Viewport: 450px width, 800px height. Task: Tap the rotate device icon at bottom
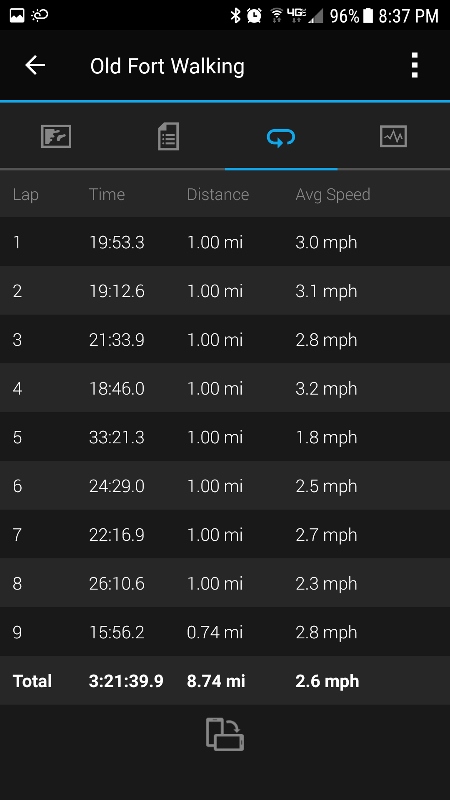tap(225, 734)
